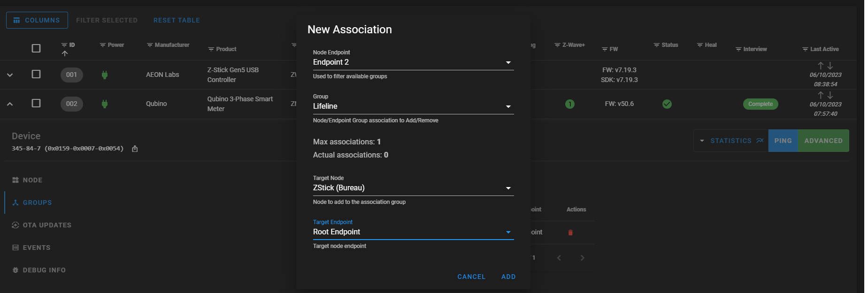
Task: Toggle the select-all checkbox in table header
Action: tap(36, 48)
